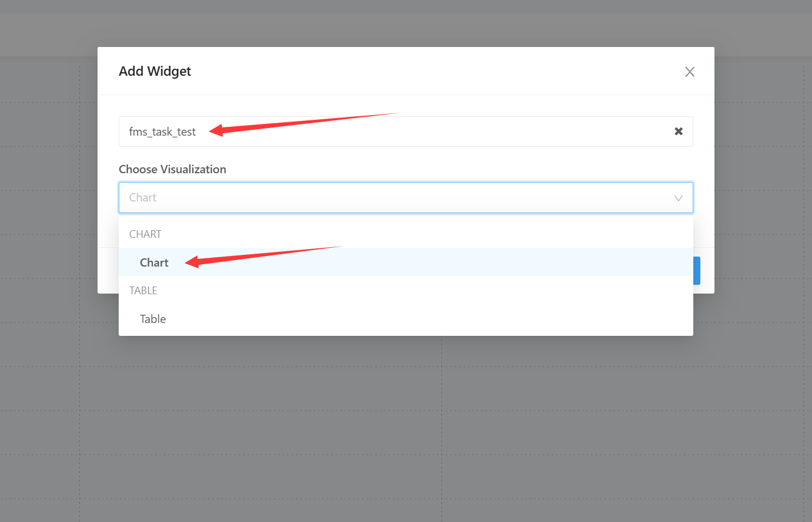Click the Add Widget dialog title
The image size is (812, 522).
pos(155,72)
